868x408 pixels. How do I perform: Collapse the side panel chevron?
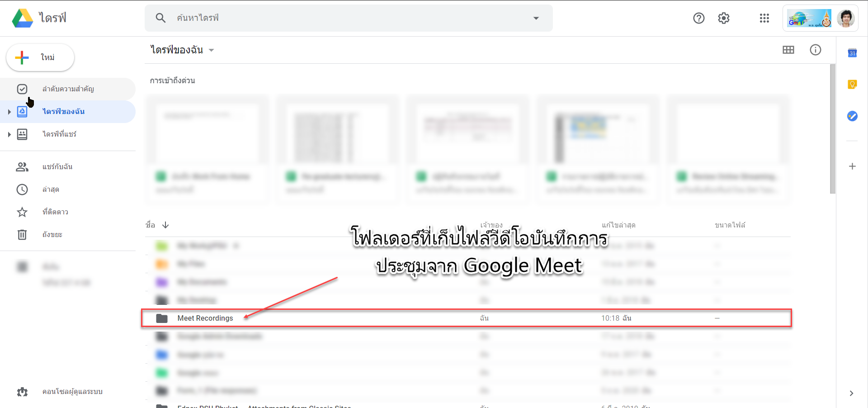tap(851, 393)
